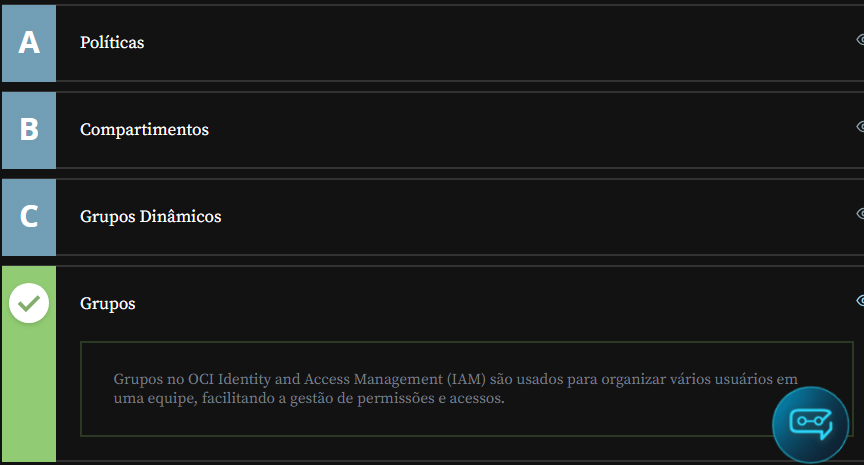Open the chat assistant bubble icon

[810, 422]
